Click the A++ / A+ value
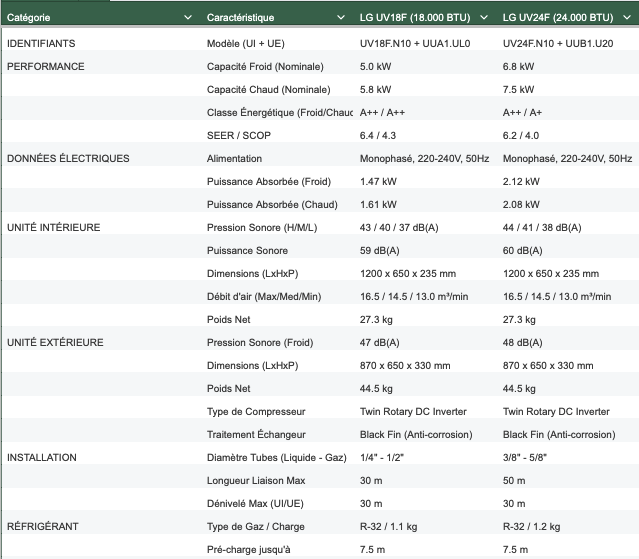The image size is (639, 559). coord(522,112)
